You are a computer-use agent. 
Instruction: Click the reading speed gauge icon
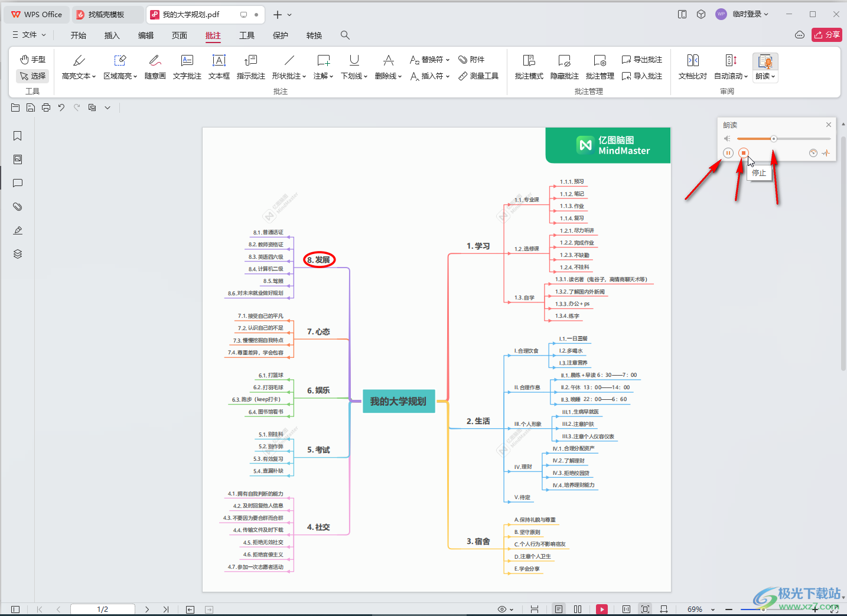(813, 153)
